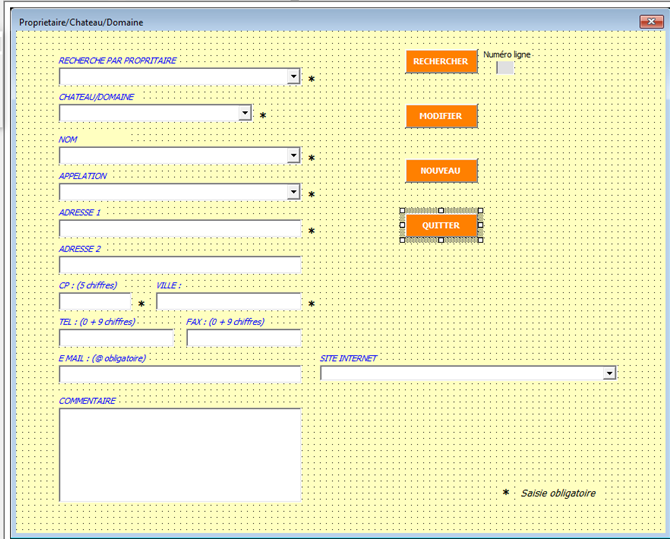670x539 pixels.
Task: Click inside the COMMENTAIRE text area
Action: tap(180, 455)
